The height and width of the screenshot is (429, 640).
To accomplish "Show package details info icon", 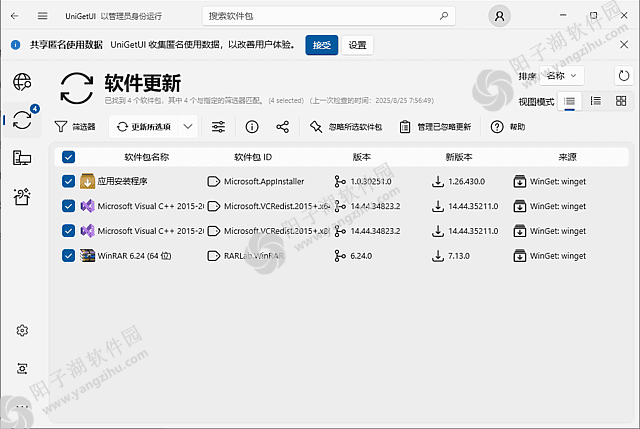I will (252, 127).
